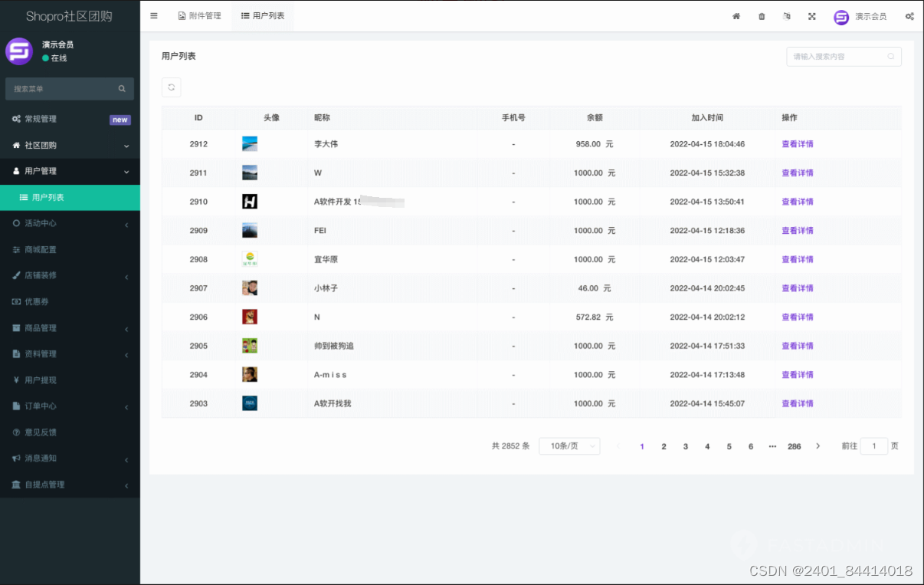Click the home icon in the top bar
This screenshot has width=924, height=585.
736,15
